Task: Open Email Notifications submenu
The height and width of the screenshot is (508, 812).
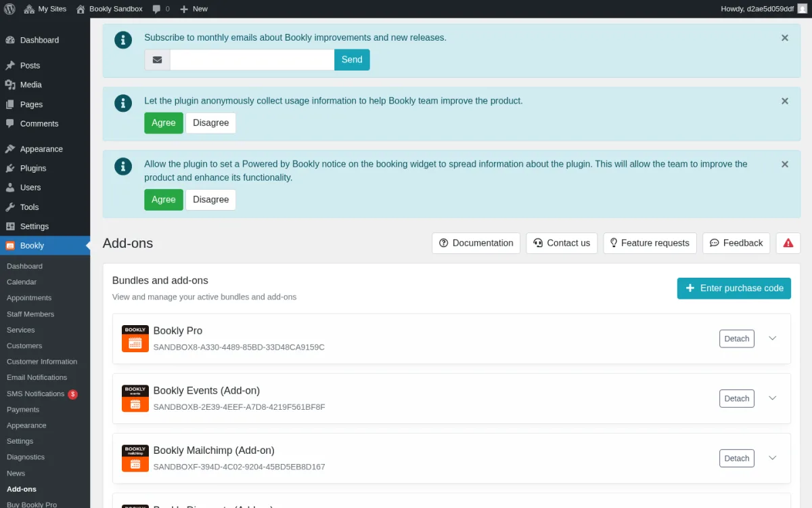Action: [x=37, y=377]
